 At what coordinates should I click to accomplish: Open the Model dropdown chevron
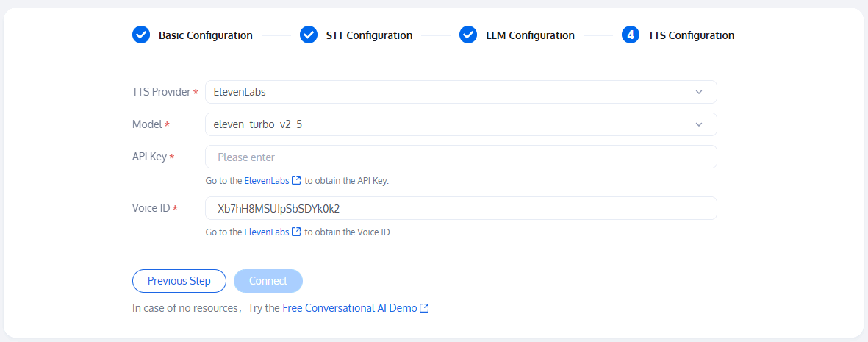click(698, 124)
